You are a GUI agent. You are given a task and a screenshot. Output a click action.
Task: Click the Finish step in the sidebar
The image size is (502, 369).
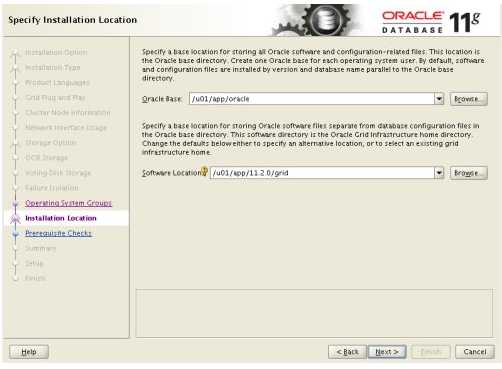(x=35, y=278)
